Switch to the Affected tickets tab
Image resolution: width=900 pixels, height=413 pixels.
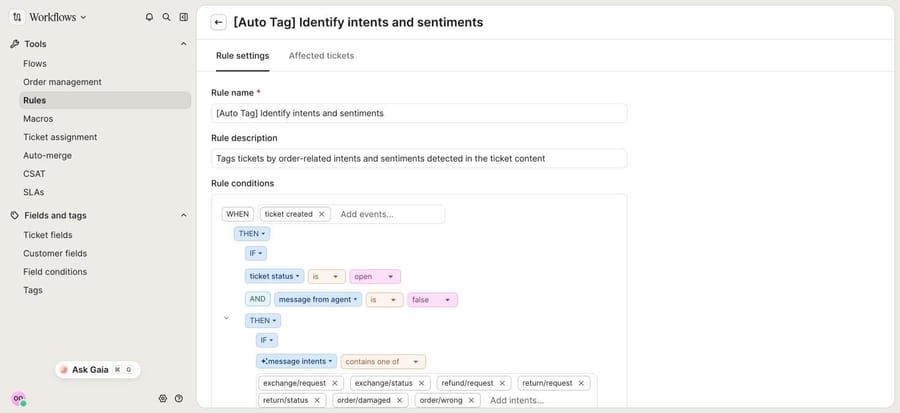tap(321, 56)
